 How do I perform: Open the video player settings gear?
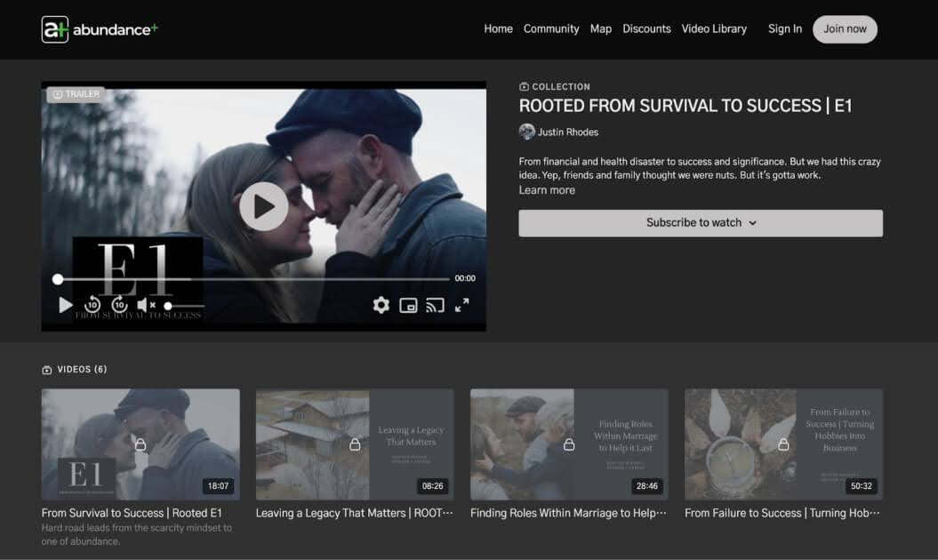381,305
